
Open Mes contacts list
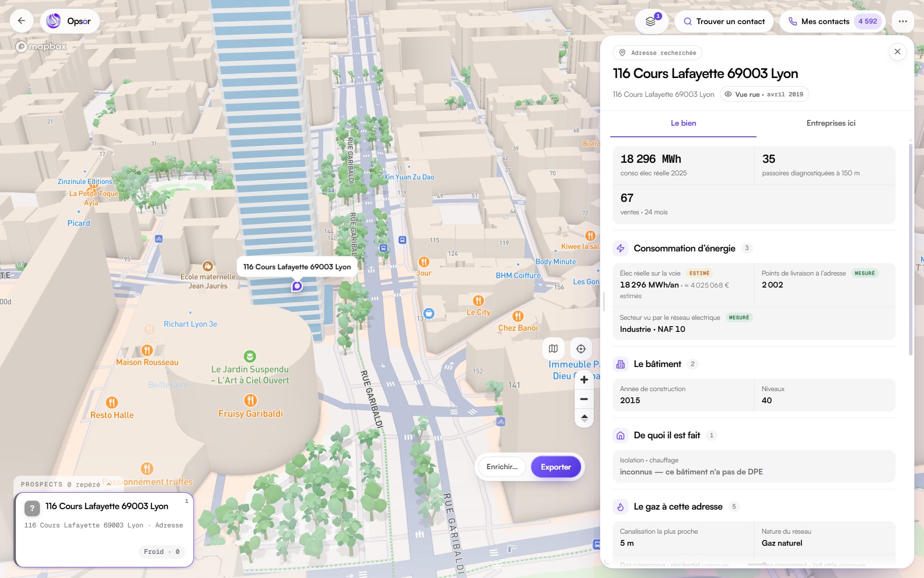[x=832, y=21]
